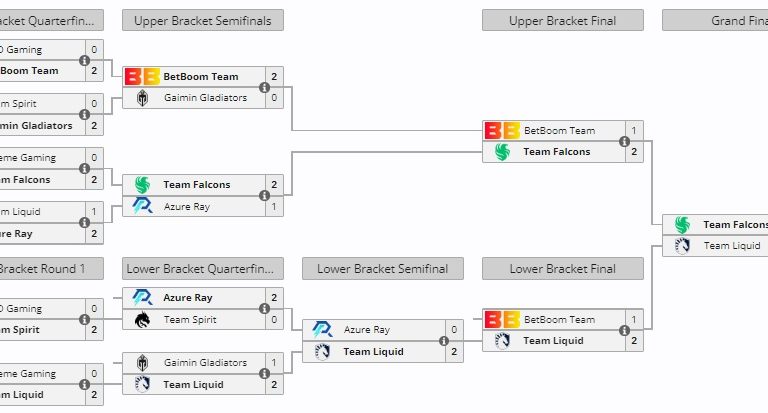The height and width of the screenshot is (413, 768).
Task: Click Gaimin Gladiators logo in Upper Bracket Semifinals
Action: [x=142, y=98]
